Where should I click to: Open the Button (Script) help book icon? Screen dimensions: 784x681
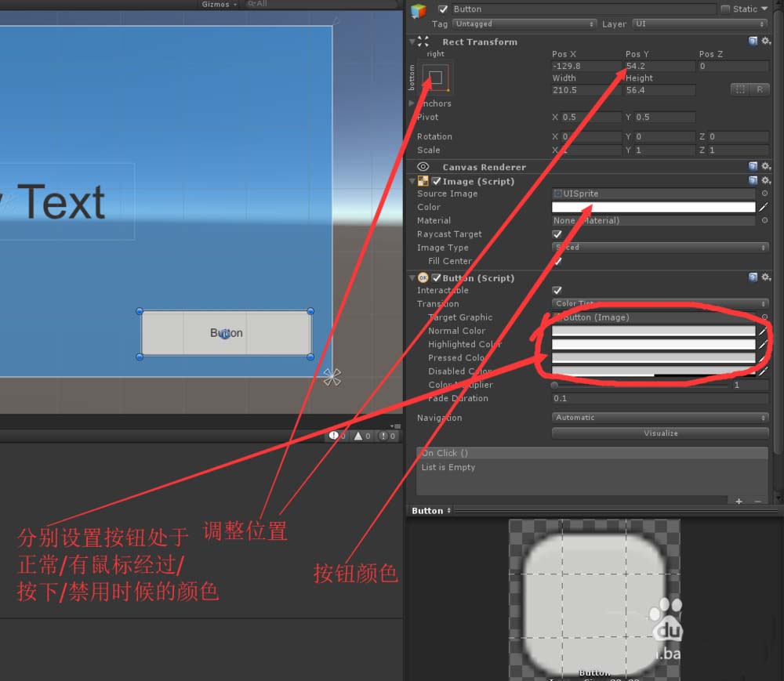coord(753,277)
